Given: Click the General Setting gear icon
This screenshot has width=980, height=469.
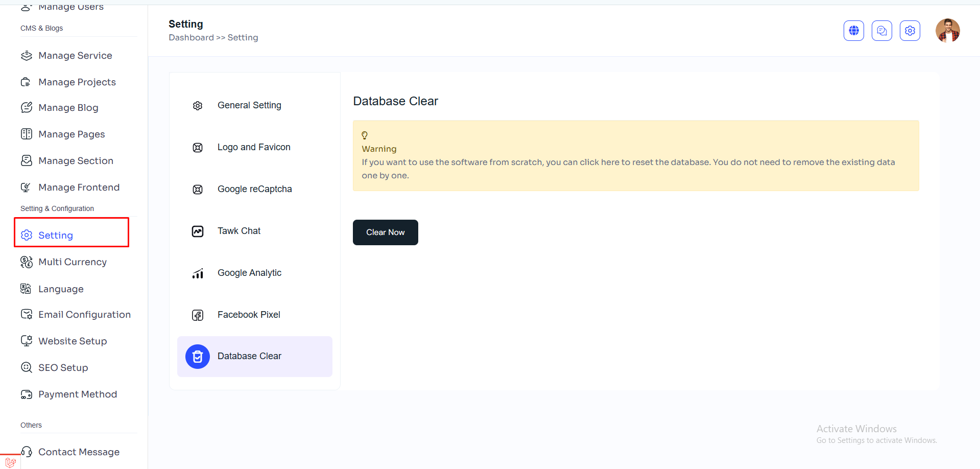Looking at the screenshot, I should [x=198, y=106].
